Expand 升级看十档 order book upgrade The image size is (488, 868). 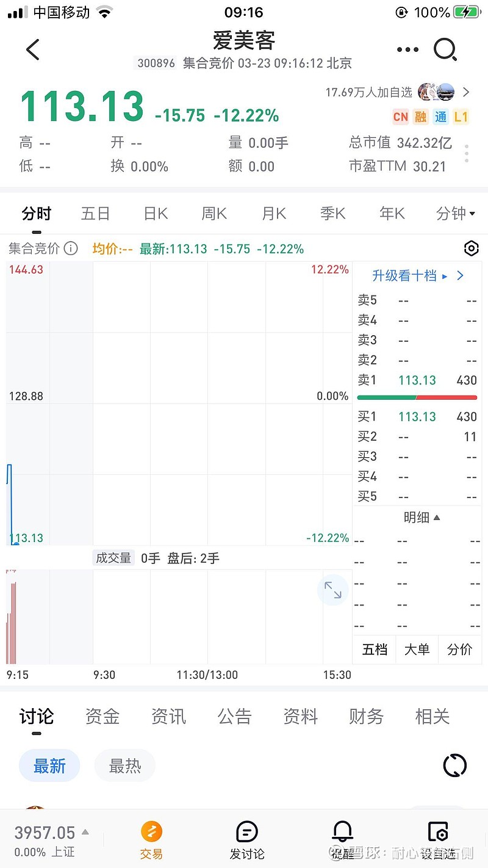point(418,276)
